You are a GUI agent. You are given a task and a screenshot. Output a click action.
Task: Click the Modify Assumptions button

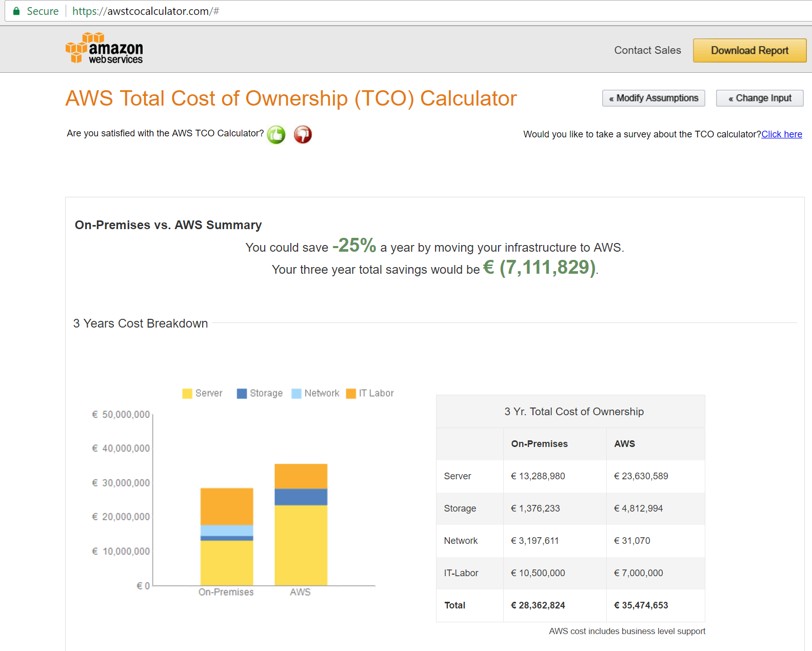(x=653, y=98)
